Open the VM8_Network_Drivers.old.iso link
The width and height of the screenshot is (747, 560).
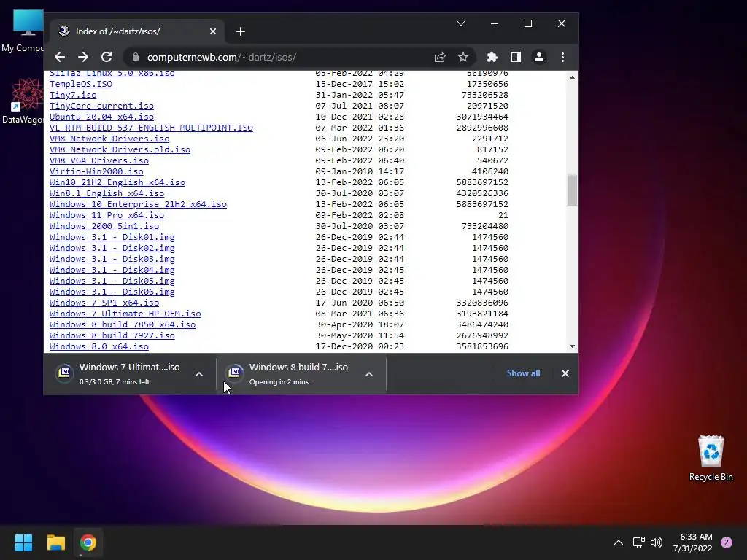[120, 149]
